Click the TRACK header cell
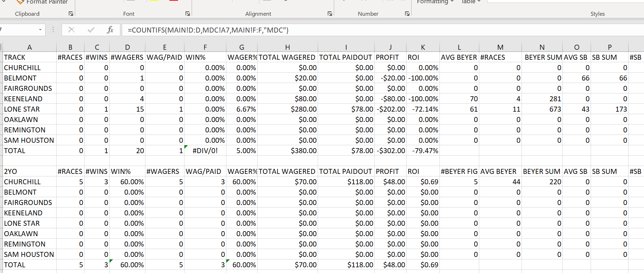Screen dimensions: 644x273 point(29,57)
